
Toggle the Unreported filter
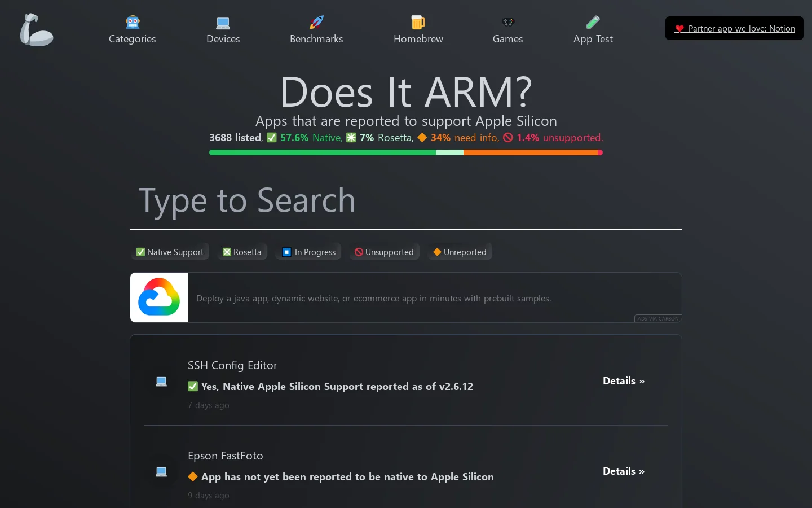coord(460,252)
